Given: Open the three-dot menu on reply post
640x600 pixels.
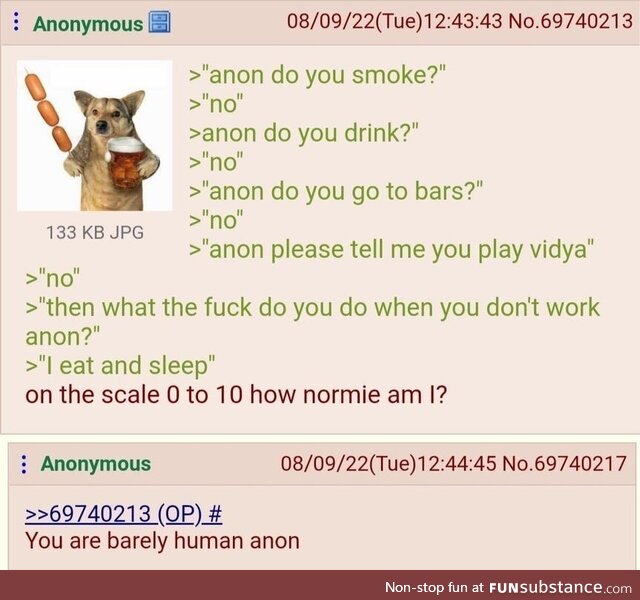Looking at the screenshot, I should [x=24, y=464].
